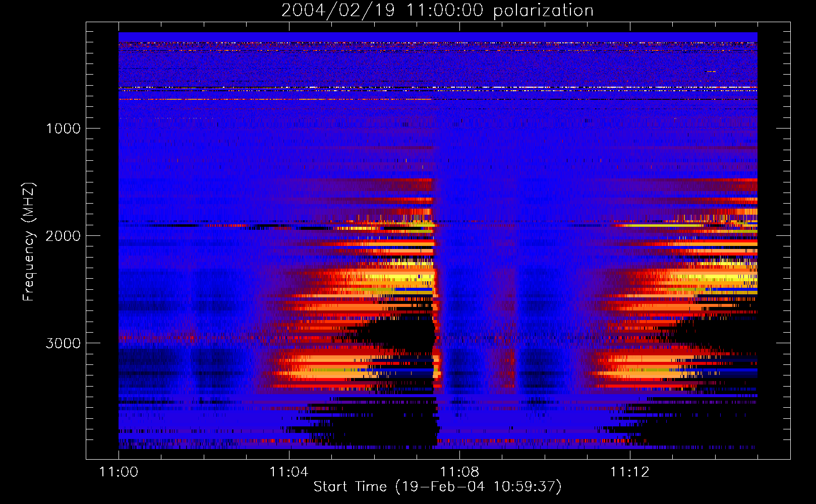
Task: Select the 2000 frequency axis label
Action: point(63,236)
